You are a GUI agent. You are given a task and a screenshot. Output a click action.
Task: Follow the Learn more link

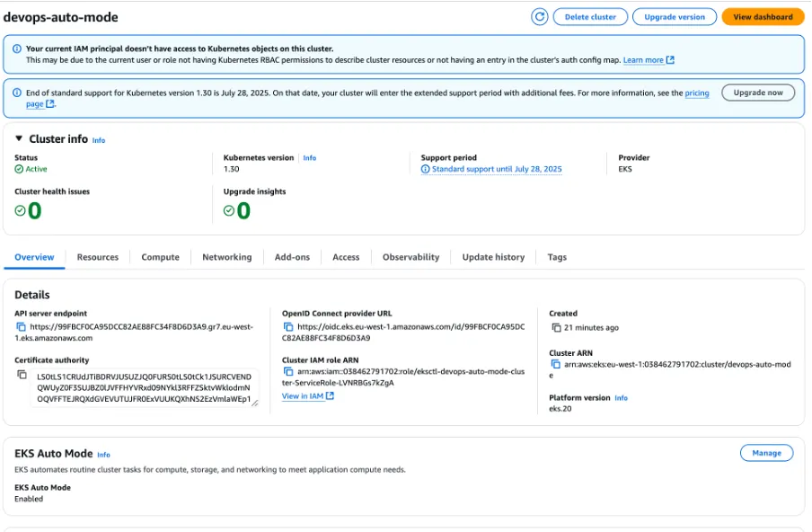649,60
